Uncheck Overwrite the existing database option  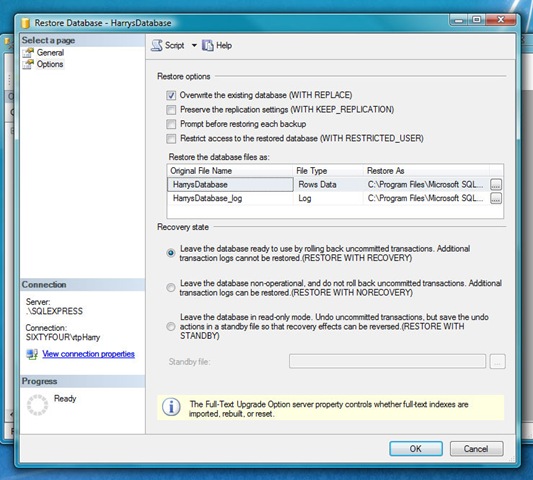pyautogui.click(x=171, y=95)
